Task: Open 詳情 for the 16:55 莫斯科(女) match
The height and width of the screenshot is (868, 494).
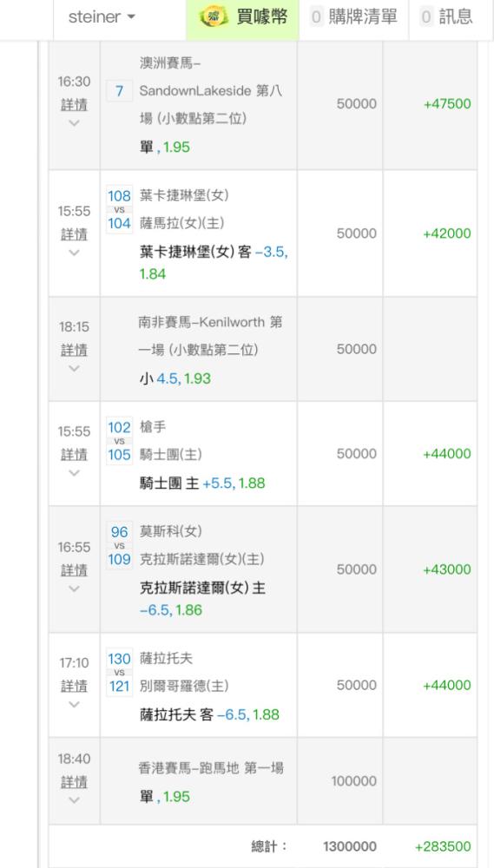Action: pyautogui.click(x=74, y=570)
